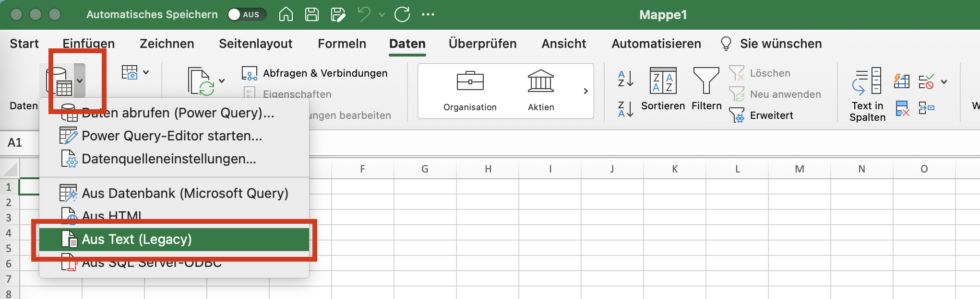The height and width of the screenshot is (299, 980).
Task: Expand the data types gallery chevron
Action: point(586,91)
